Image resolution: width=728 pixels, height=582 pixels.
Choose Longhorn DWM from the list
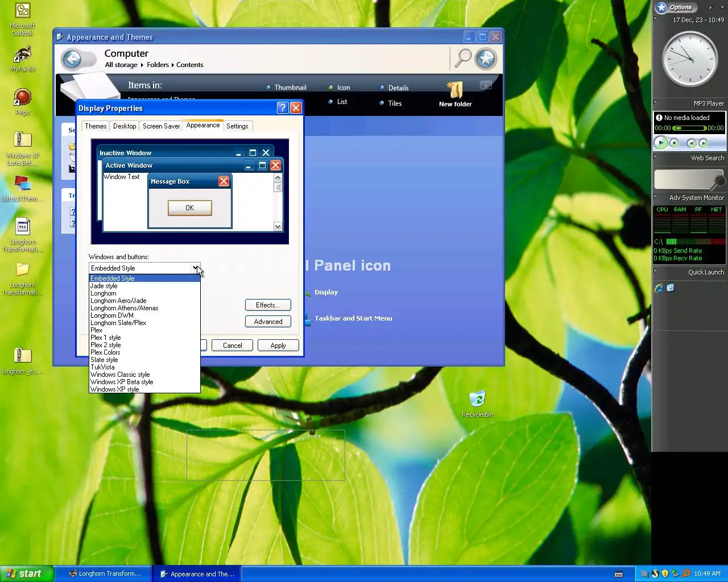point(144,315)
